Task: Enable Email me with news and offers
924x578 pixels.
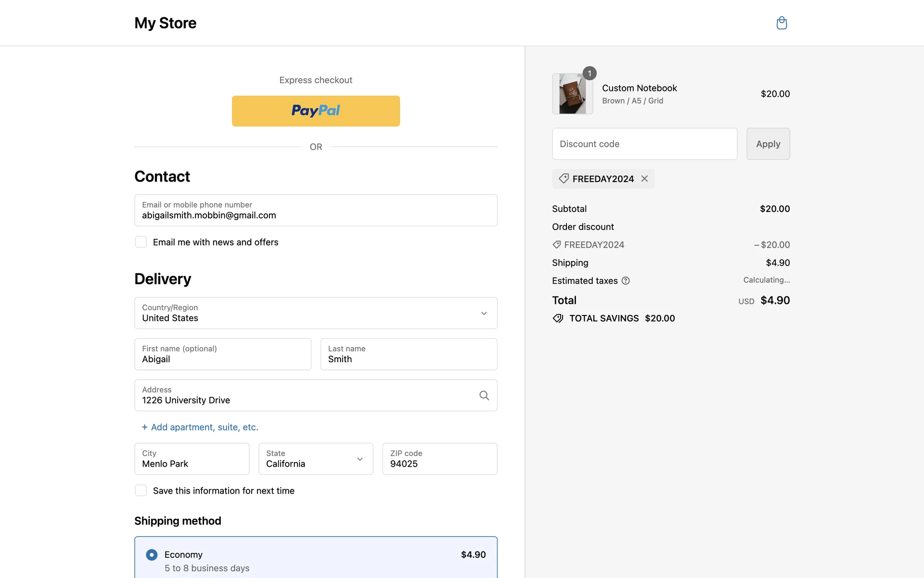Action: 141,242
